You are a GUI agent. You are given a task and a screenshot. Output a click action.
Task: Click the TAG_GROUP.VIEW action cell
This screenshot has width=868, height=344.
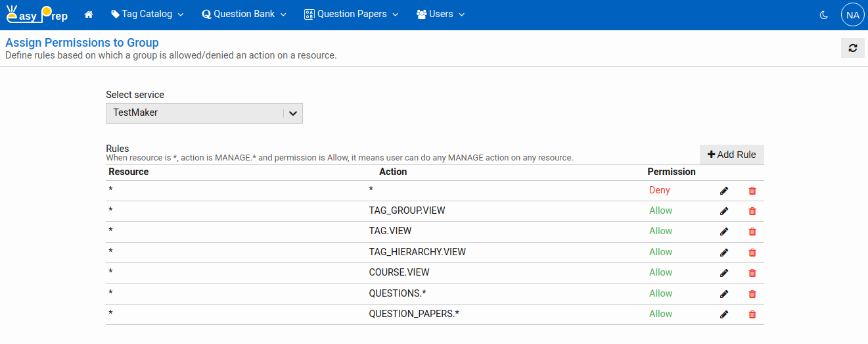click(407, 210)
